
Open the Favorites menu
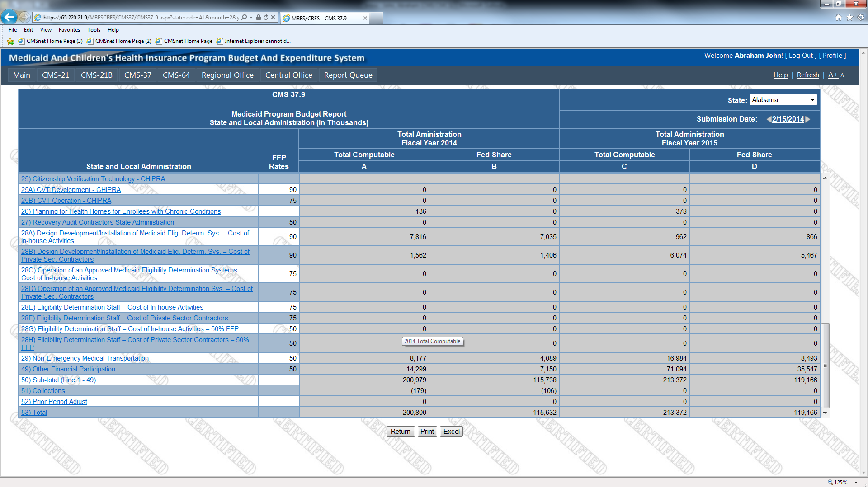point(69,30)
